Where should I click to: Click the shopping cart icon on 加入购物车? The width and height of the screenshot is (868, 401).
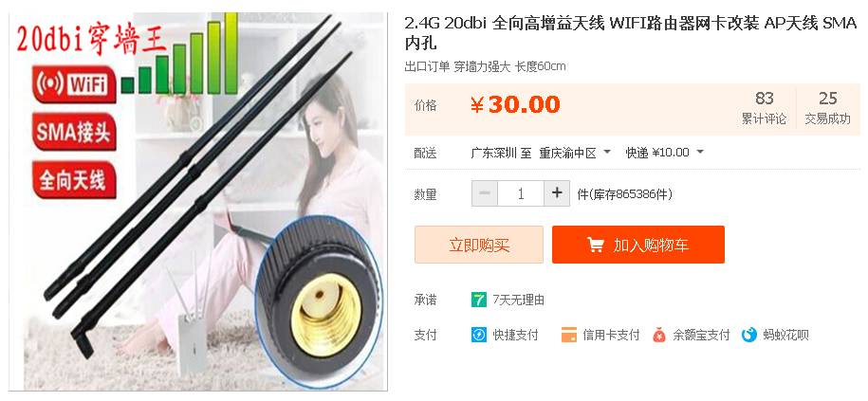click(x=596, y=245)
